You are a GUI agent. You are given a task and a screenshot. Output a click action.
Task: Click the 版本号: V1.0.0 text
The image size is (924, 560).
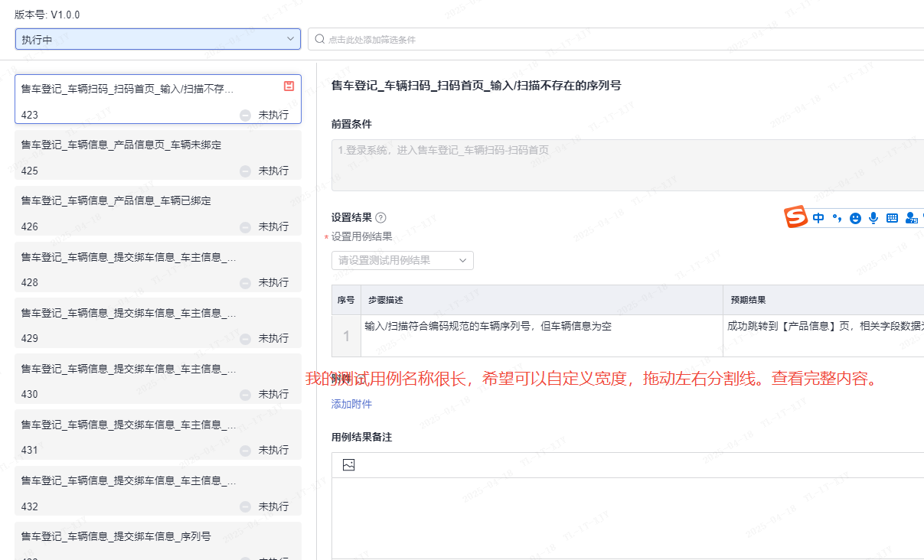click(47, 15)
